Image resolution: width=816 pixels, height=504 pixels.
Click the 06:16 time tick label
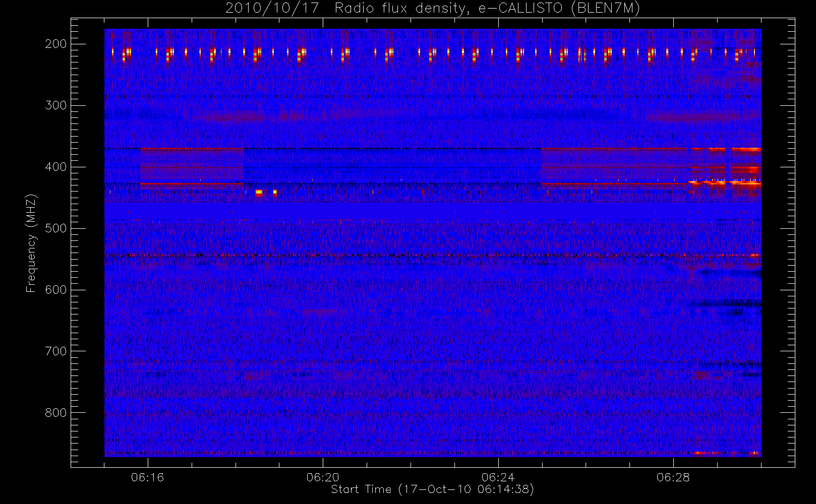coord(148,477)
